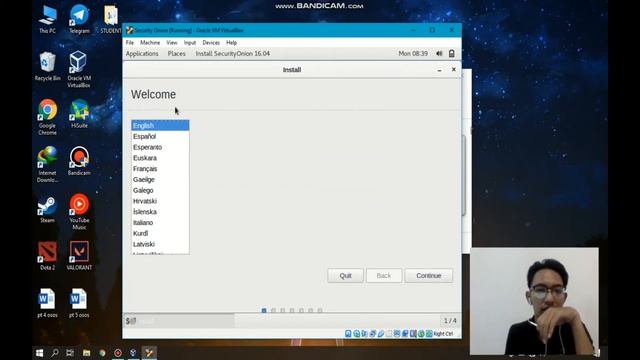Close the Install dialog window
The height and width of the screenshot is (360, 640).
453,70
